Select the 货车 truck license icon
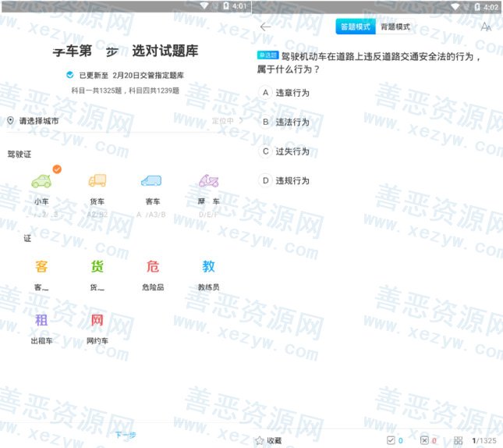Screen dimensions: 503x448 97,182
